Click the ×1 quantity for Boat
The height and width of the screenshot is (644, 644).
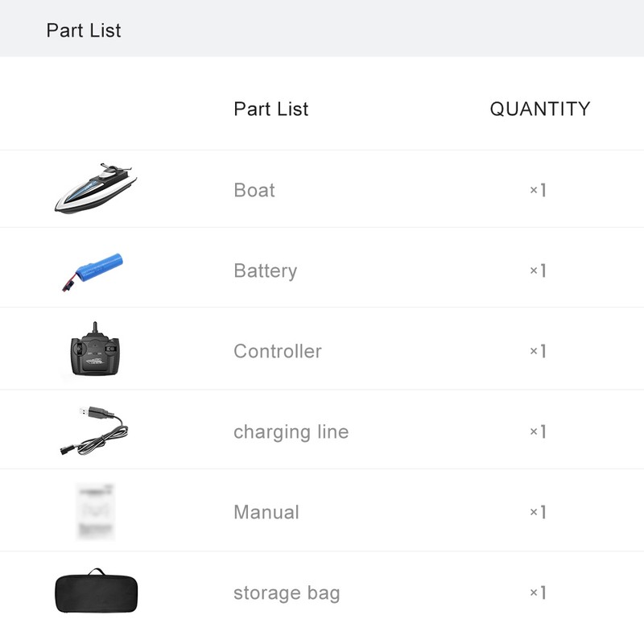[538, 191]
